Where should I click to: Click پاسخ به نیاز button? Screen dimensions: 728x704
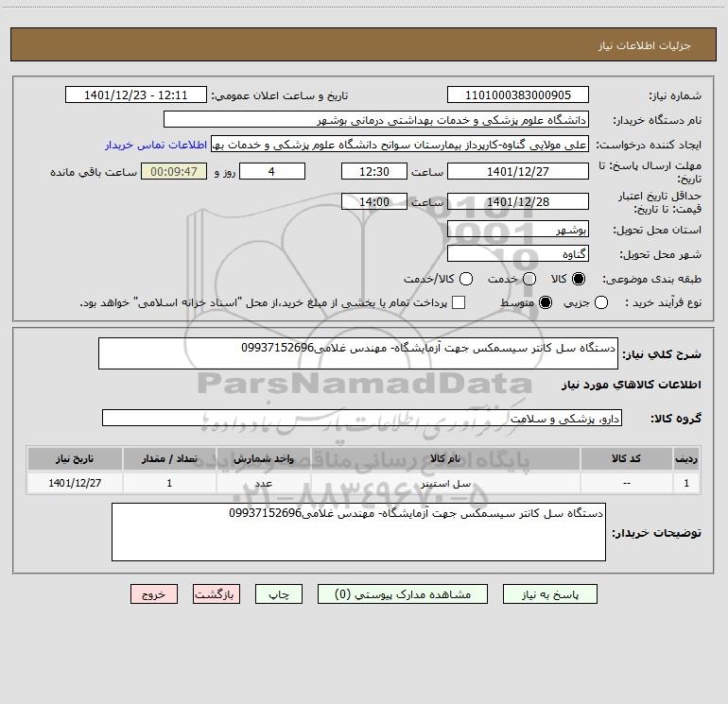click(549, 594)
